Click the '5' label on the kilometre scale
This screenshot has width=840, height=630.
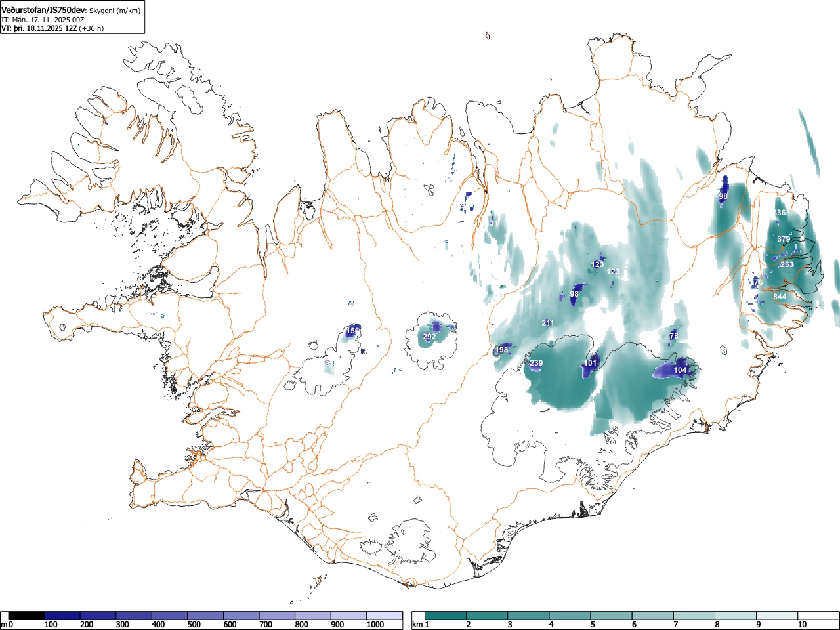(593, 625)
